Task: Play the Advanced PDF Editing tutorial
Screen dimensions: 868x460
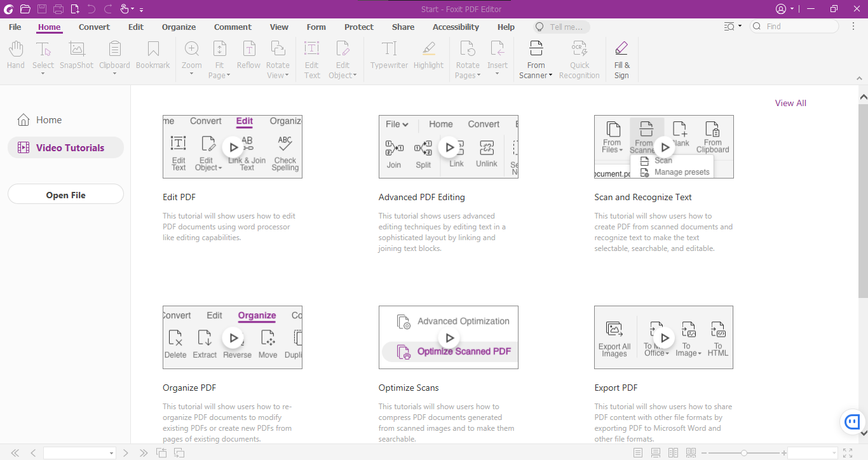Action: pyautogui.click(x=449, y=147)
